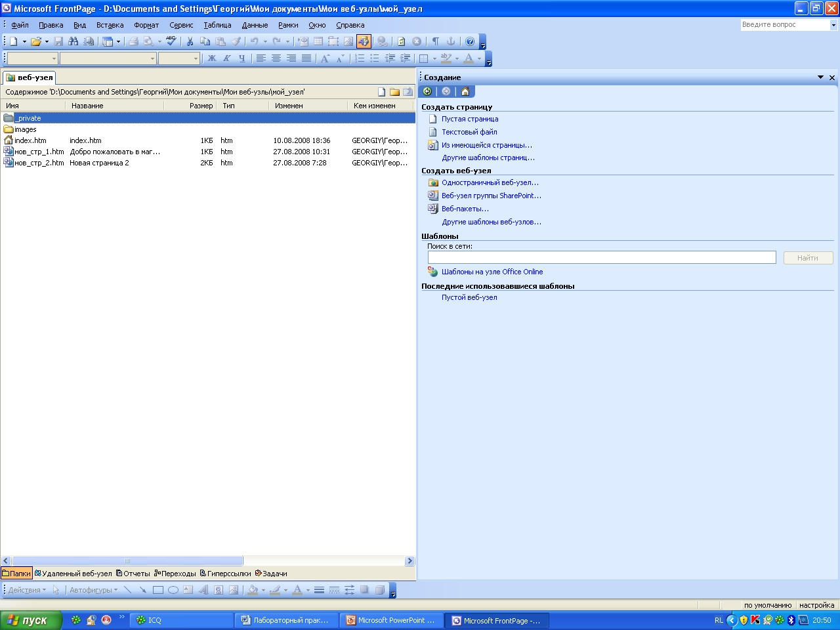Expand the borders button dropdown arrow
This screenshot has height=630, width=840.
(434, 58)
